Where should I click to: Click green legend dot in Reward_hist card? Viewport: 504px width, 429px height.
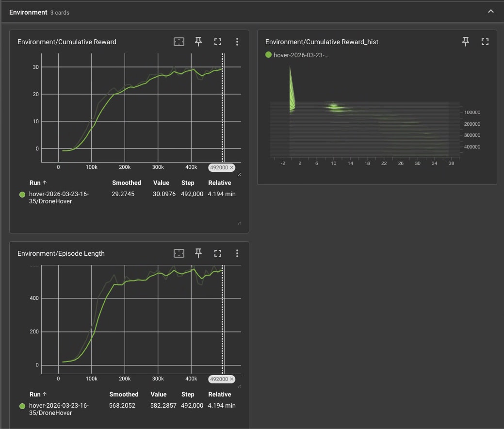(268, 55)
